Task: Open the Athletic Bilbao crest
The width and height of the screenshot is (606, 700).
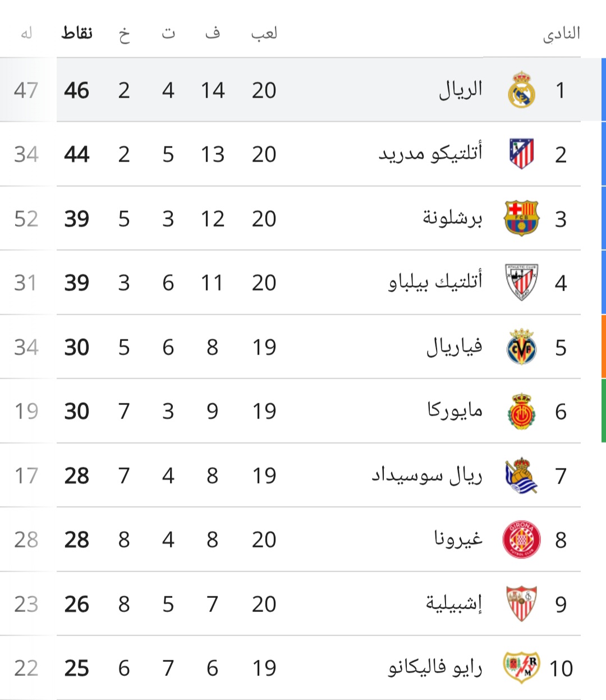Action: [x=521, y=282]
